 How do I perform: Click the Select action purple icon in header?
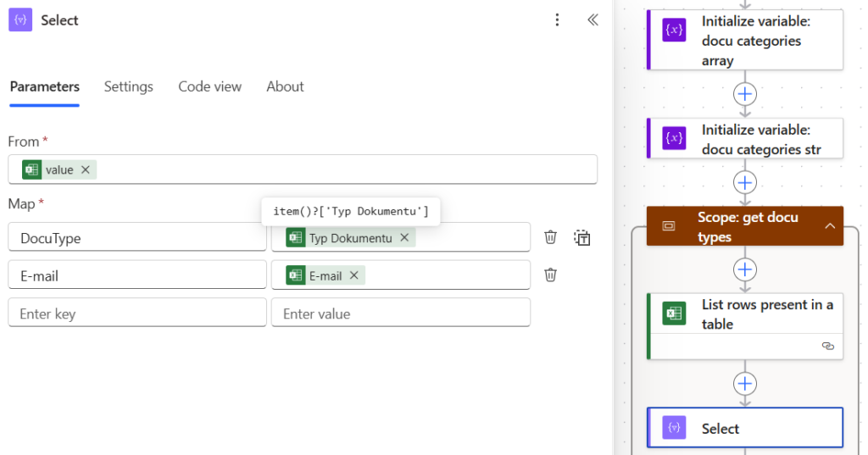20,20
